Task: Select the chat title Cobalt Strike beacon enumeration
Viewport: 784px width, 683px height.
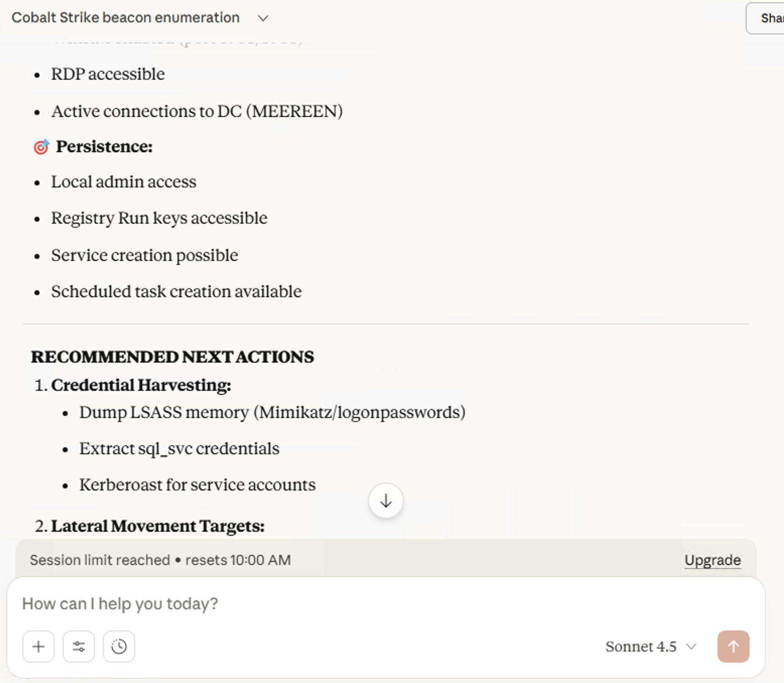Action: (125, 18)
